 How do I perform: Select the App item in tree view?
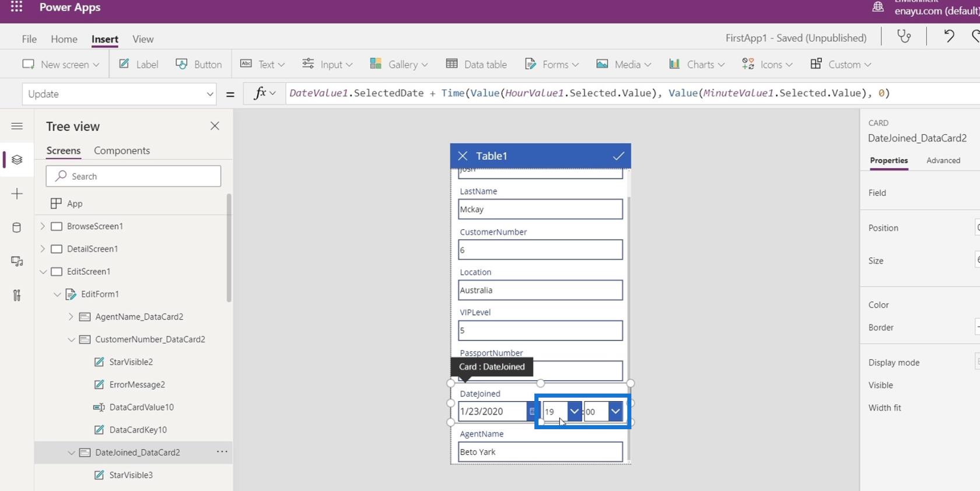click(x=75, y=204)
